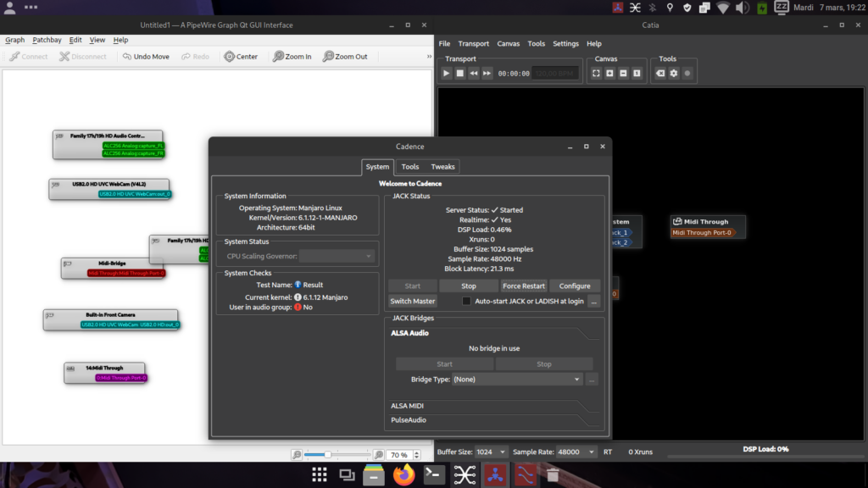Image resolution: width=868 pixels, height=488 pixels.
Task: Click Catia canvas zoom-in icon
Action: pos(609,73)
